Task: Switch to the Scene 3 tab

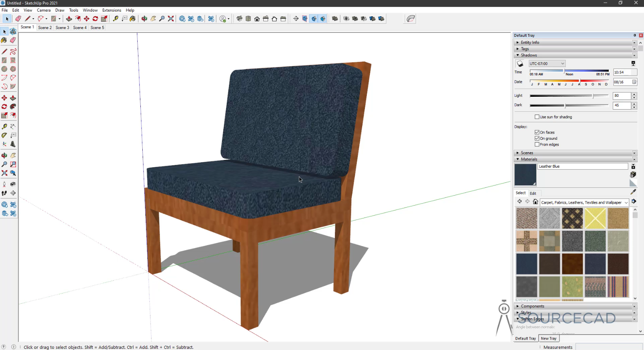Action: pyautogui.click(x=62, y=27)
